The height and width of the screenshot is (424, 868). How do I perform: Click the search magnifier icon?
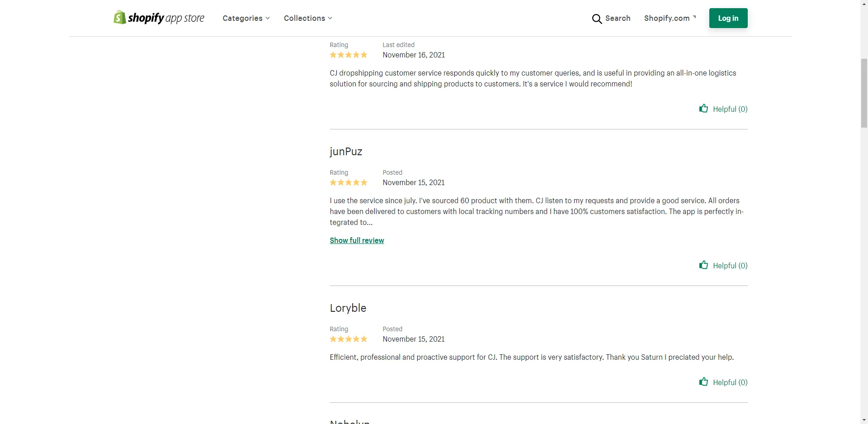(597, 19)
